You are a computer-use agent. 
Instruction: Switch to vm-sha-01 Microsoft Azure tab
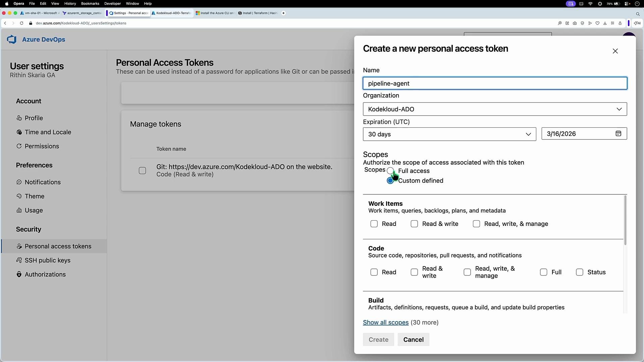tap(40, 13)
